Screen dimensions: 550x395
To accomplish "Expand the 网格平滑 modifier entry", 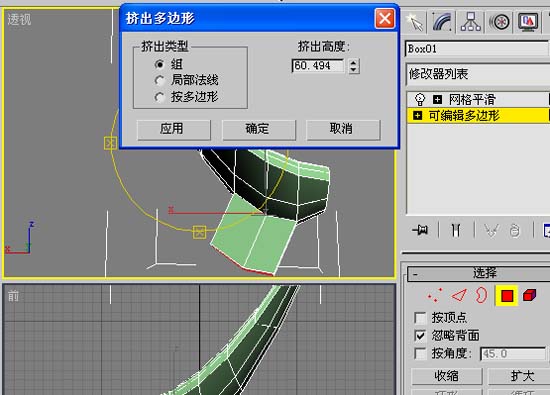I will click(x=437, y=100).
